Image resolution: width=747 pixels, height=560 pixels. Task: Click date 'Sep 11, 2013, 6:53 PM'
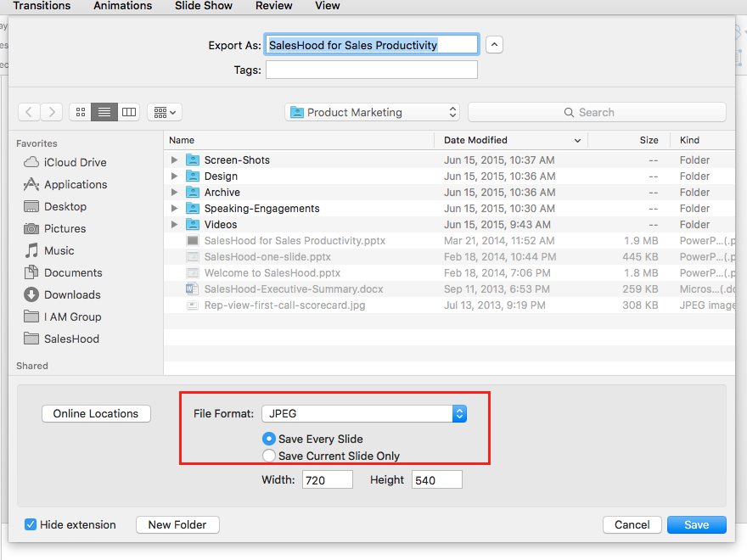pyautogui.click(x=497, y=289)
